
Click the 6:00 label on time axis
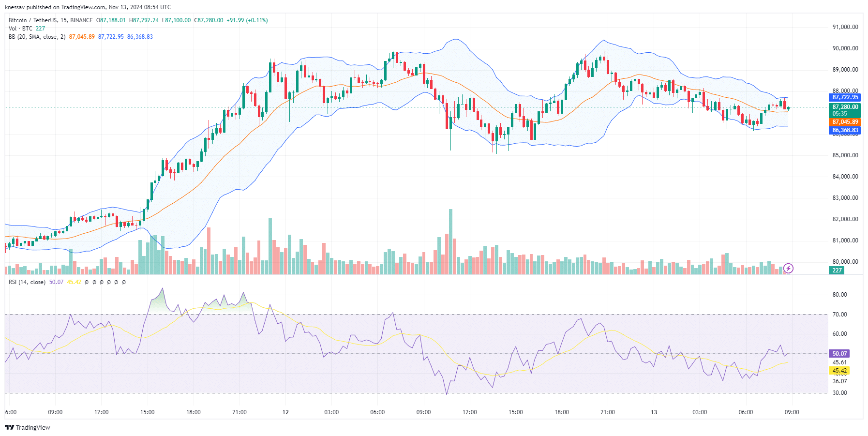coord(11,412)
